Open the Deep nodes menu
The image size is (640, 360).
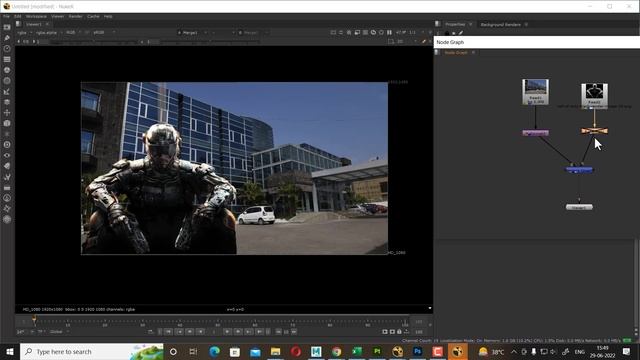(x=7, y=144)
